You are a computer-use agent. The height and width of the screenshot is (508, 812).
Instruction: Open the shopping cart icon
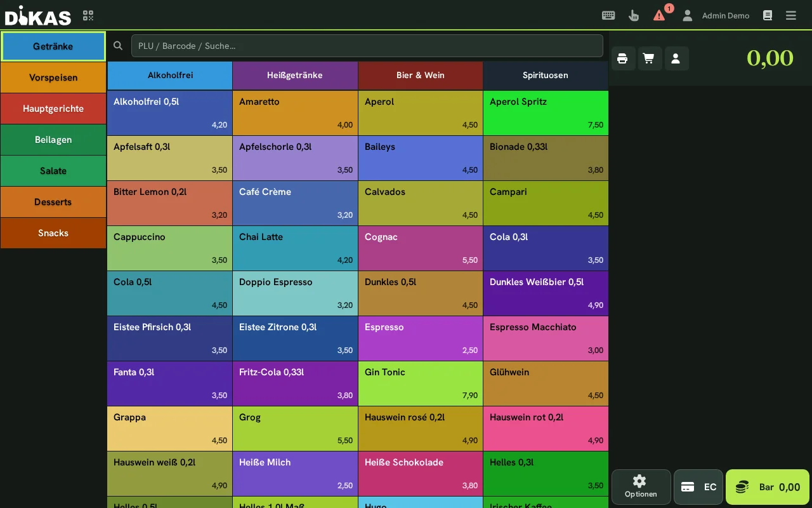pos(649,58)
